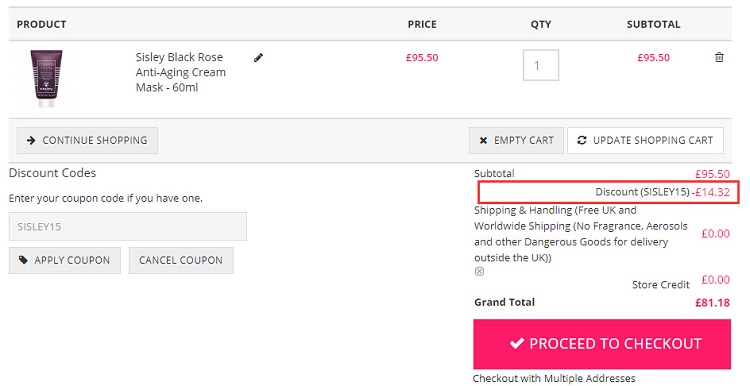Click the Cancel Coupon button

(181, 260)
